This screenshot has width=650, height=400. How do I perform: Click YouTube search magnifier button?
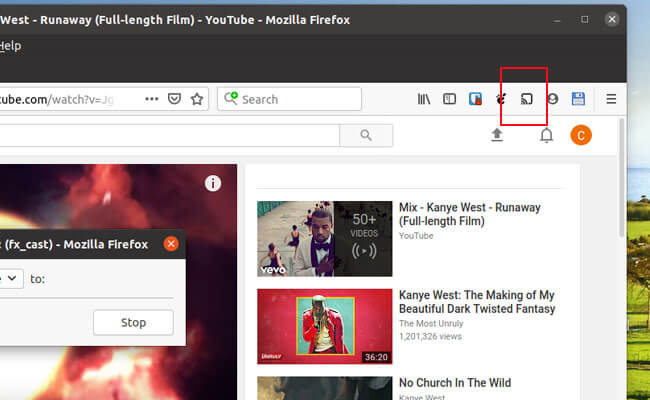[x=366, y=135]
